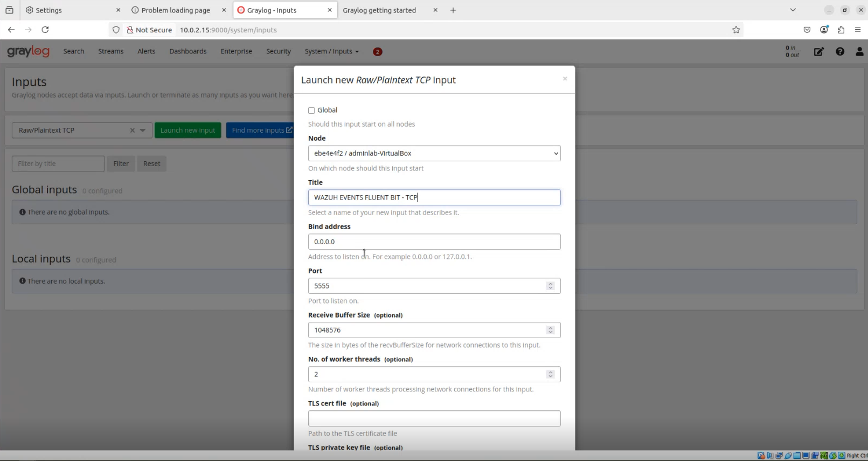Open the Firefox Pocket icon

point(807,30)
